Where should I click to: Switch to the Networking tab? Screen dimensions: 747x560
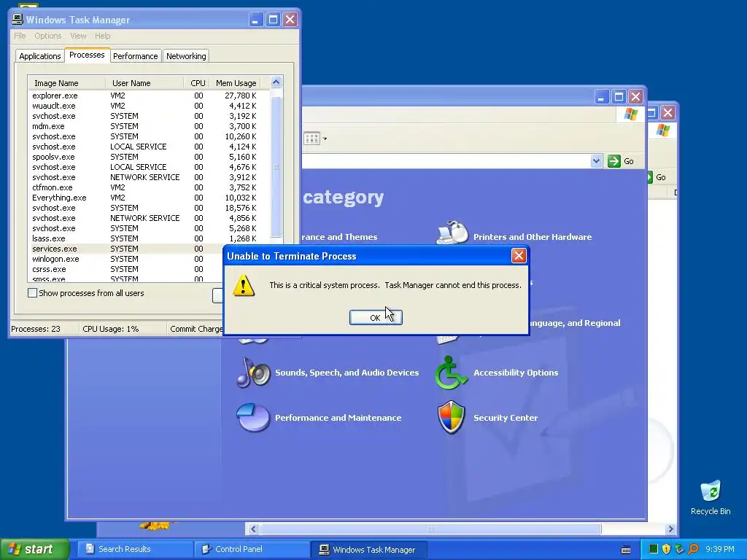tap(186, 55)
